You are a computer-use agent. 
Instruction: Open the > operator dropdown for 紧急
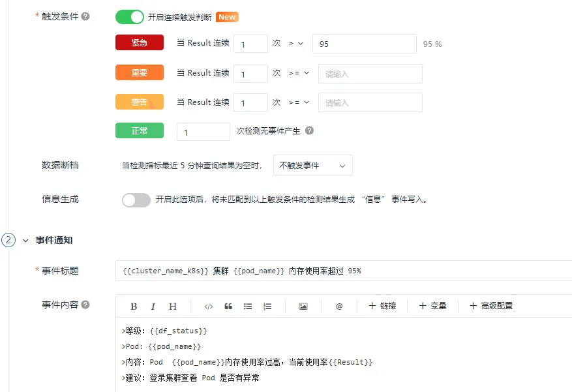click(296, 44)
